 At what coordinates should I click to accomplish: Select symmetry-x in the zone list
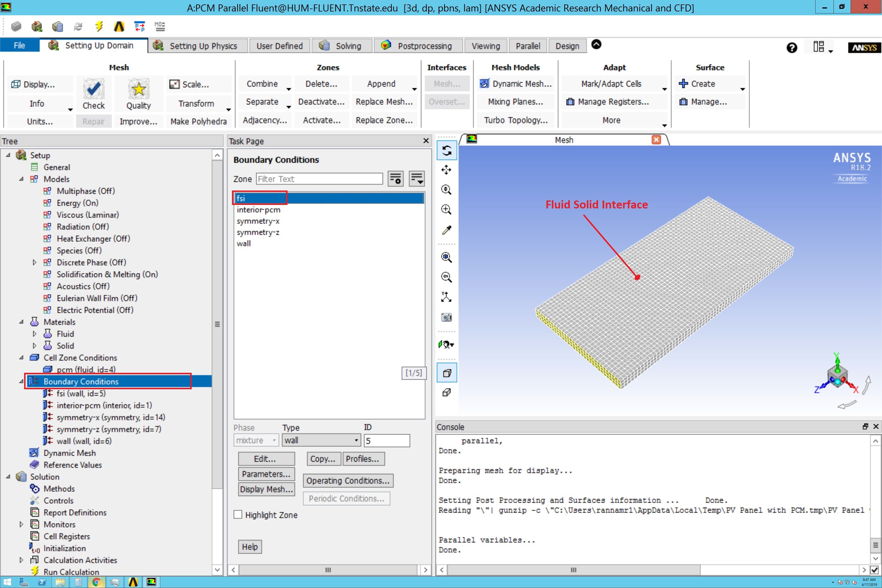point(258,221)
